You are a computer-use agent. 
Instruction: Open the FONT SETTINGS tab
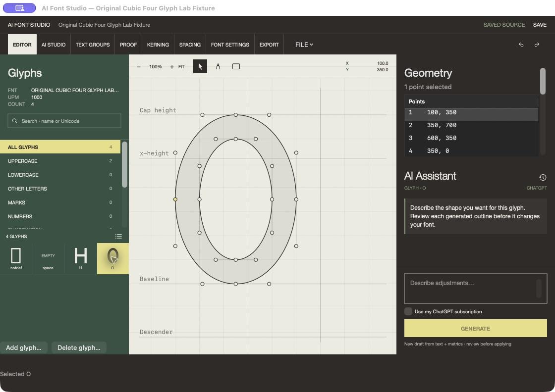click(230, 45)
